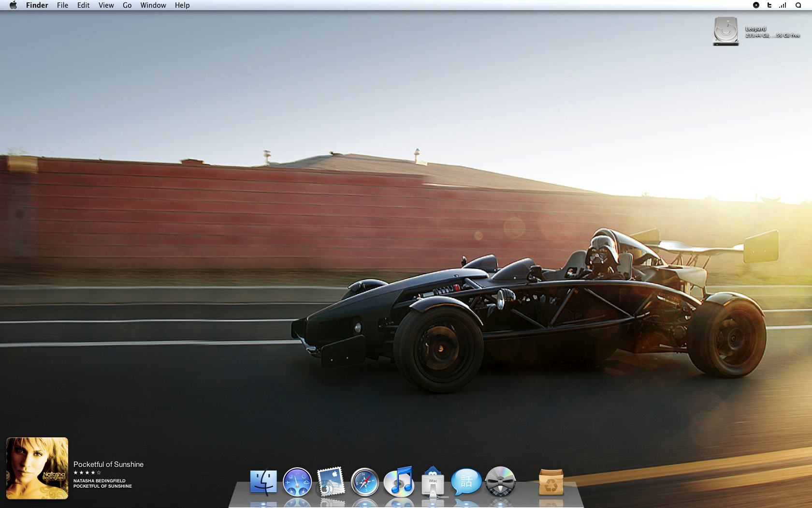
Task: Open the Help menu
Action: [182, 5]
